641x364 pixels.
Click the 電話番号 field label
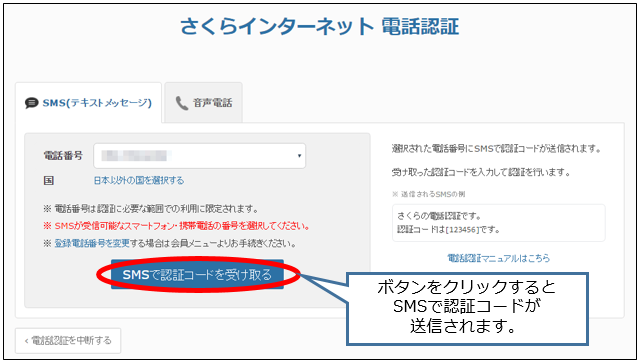tap(63, 156)
